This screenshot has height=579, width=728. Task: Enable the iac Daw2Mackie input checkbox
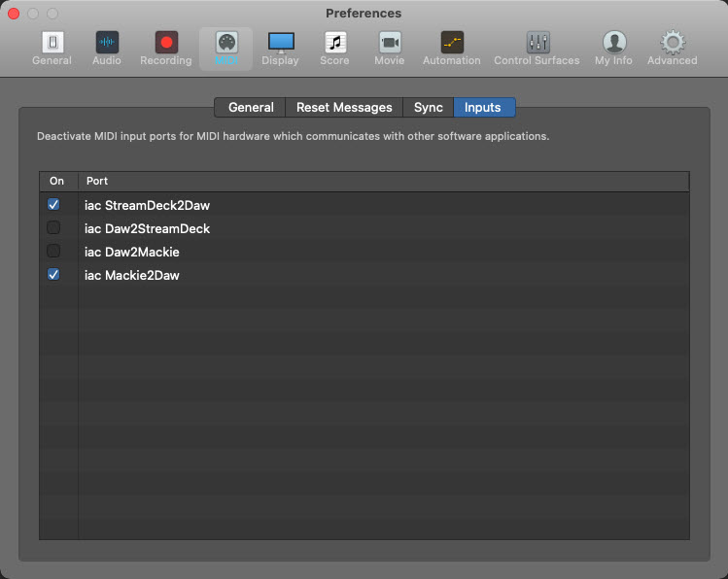pos(53,252)
